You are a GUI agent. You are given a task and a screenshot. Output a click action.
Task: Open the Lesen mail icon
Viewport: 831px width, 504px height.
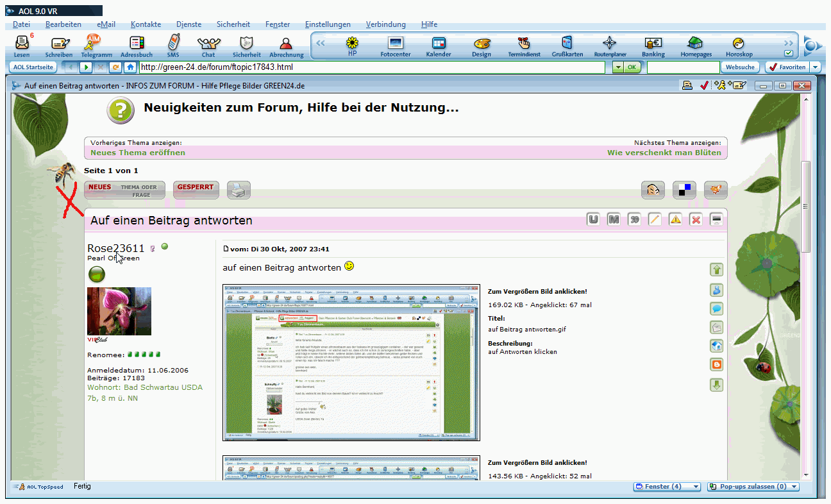point(22,45)
